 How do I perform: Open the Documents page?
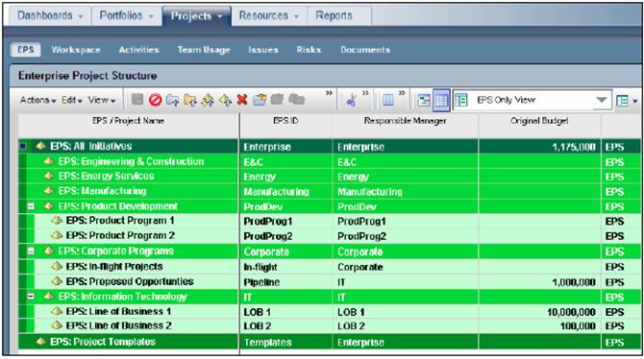pos(365,50)
